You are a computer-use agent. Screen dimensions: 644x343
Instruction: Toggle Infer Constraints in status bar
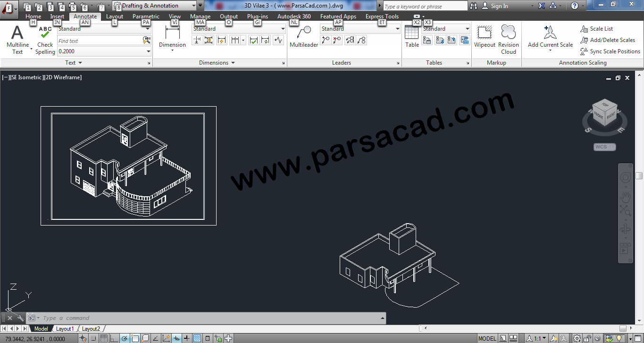click(84, 338)
